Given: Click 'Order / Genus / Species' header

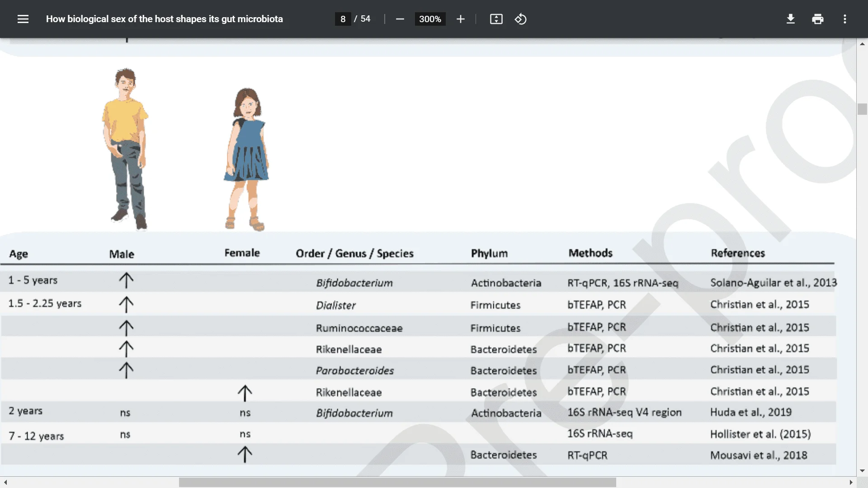Looking at the screenshot, I should coord(354,253).
